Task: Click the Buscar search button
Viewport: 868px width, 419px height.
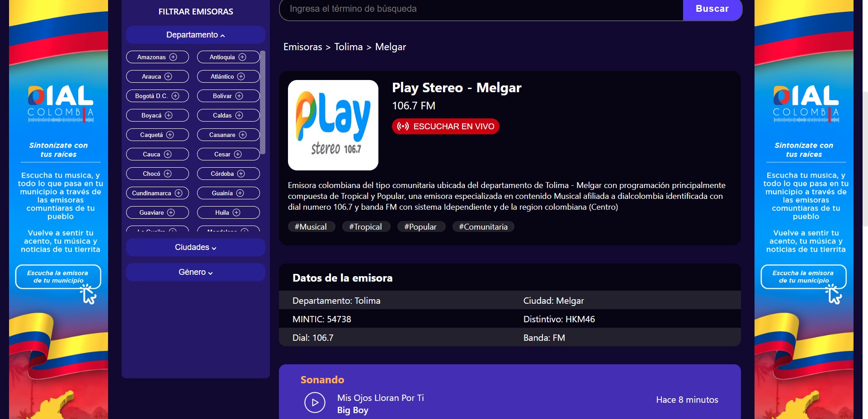Action: coord(712,9)
